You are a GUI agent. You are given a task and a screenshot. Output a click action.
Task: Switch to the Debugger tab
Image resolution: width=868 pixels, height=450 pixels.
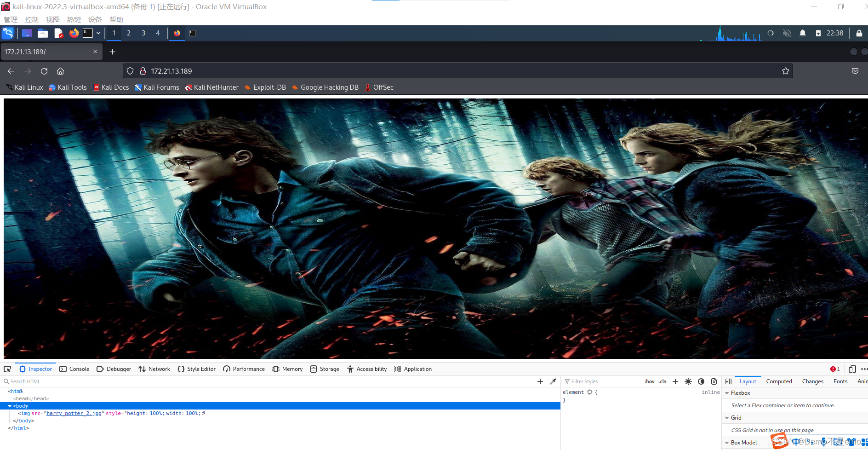click(114, 369)
